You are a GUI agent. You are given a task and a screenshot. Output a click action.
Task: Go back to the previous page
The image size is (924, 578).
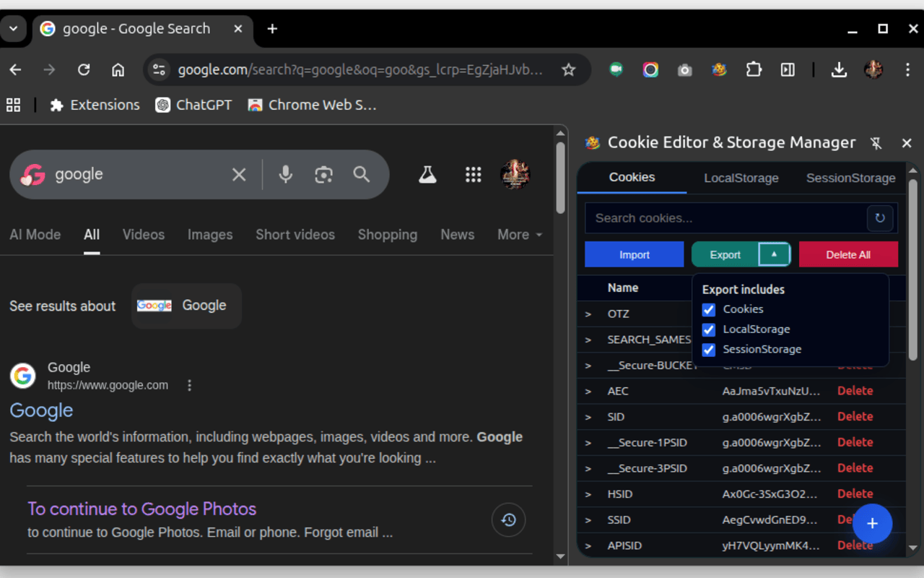coord(15,70)
